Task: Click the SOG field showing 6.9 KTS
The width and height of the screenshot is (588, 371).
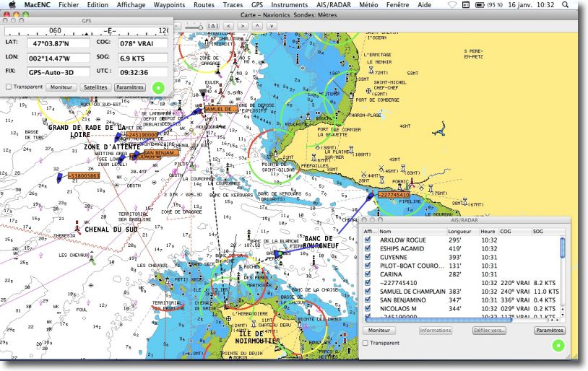Action: [x=143, y=58]
